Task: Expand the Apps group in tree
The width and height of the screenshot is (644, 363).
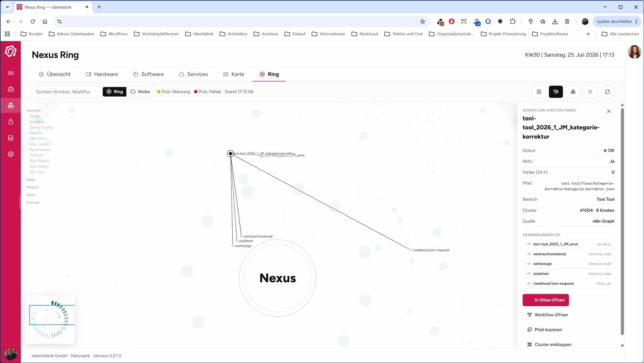Action: point(31,180)
